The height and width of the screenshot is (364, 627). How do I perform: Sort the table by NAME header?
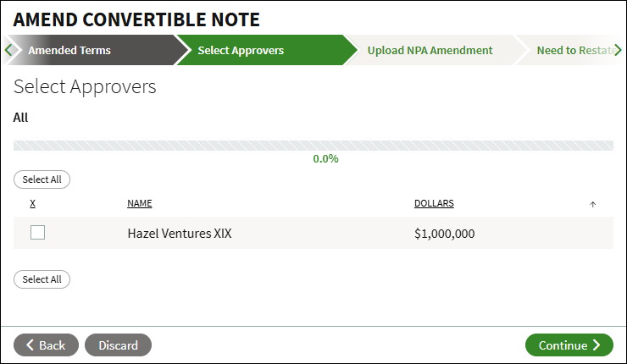click(140, 203)
